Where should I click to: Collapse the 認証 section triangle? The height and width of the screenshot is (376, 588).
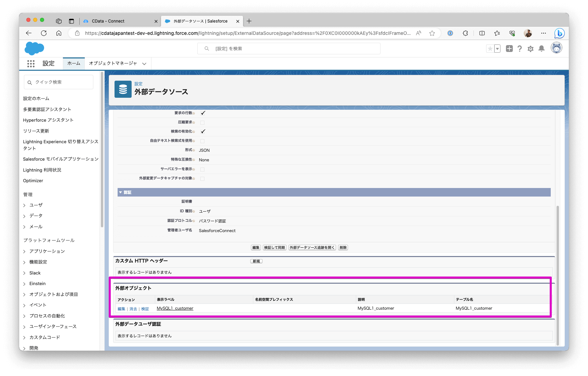[x=120, y=192]
